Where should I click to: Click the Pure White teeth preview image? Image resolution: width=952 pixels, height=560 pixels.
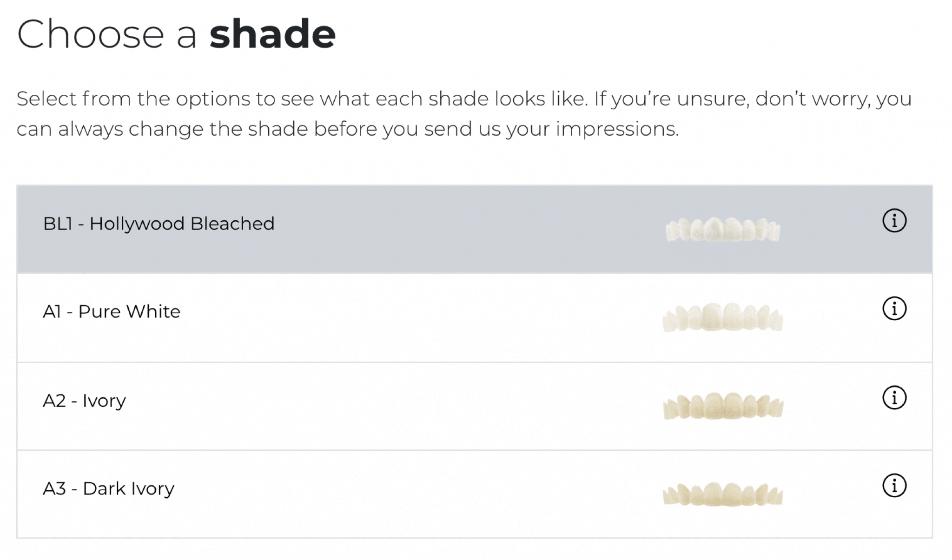point(723,317)
